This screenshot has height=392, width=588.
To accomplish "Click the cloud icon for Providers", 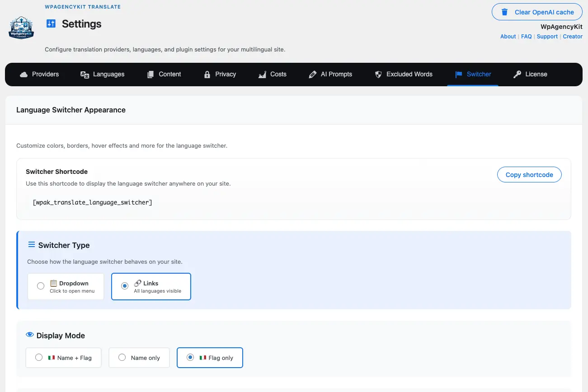I will click(x=24, y=75).
